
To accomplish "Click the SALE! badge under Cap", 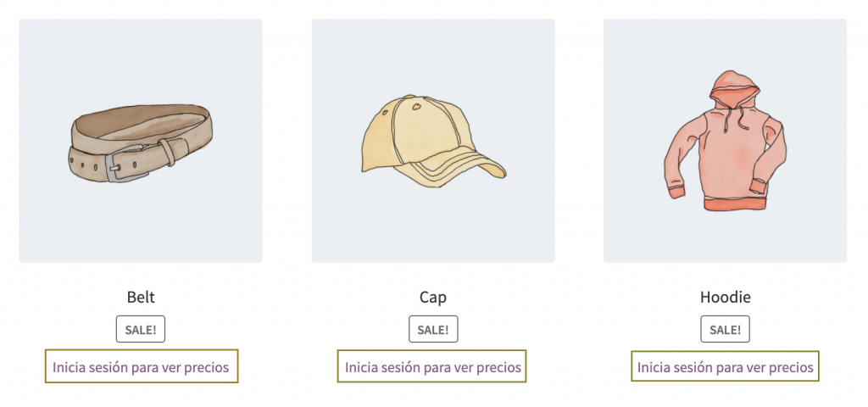I will pyautogui.click(x=433, y=329).
